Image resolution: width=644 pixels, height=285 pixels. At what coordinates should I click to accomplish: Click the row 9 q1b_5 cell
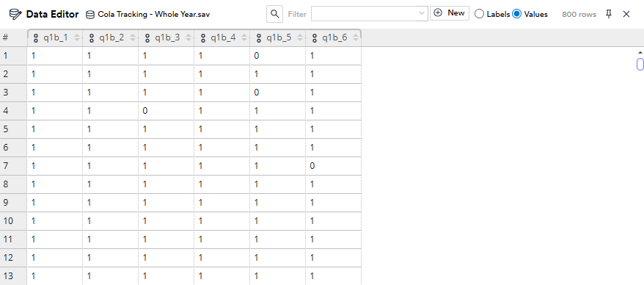278,202
